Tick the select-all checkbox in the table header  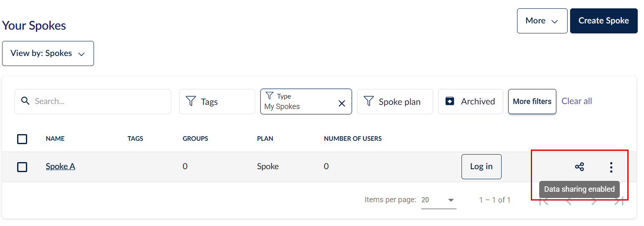pos(22,139)
